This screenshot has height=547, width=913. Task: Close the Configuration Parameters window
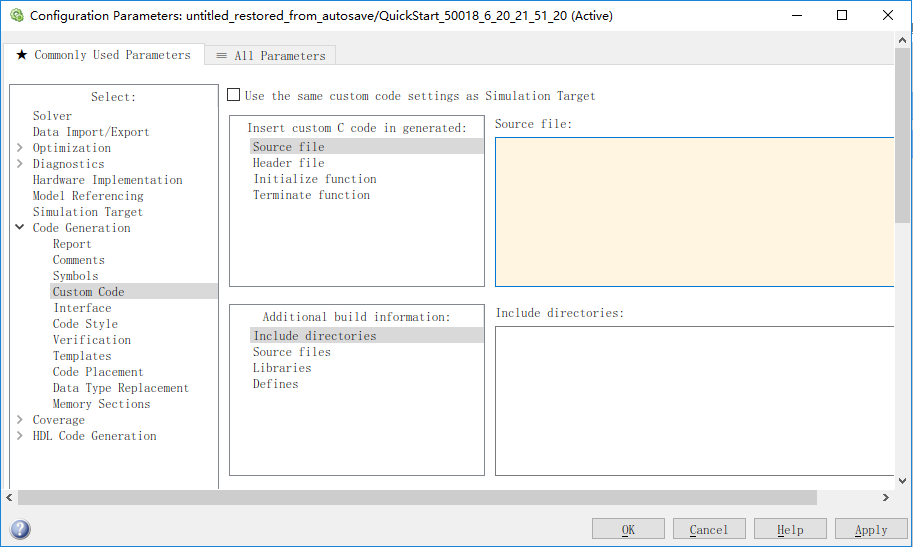tap(888, 15)
